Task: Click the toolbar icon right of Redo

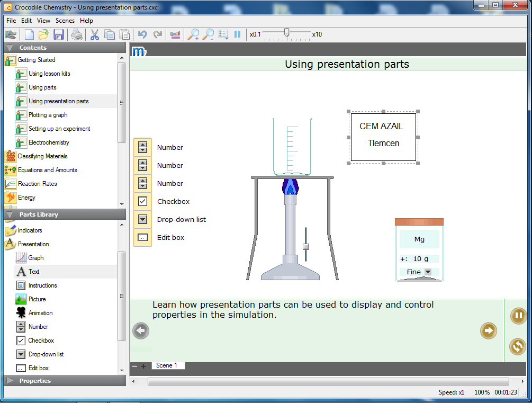Action: [175, 34]
